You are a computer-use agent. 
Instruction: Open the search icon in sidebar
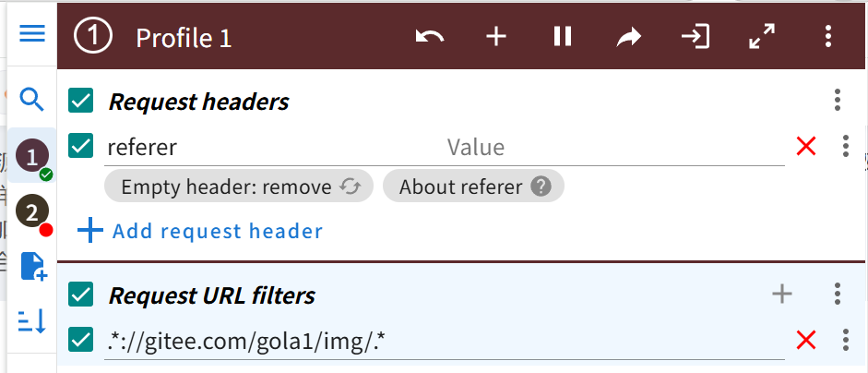pyautogui.click(x=32, y=100)
